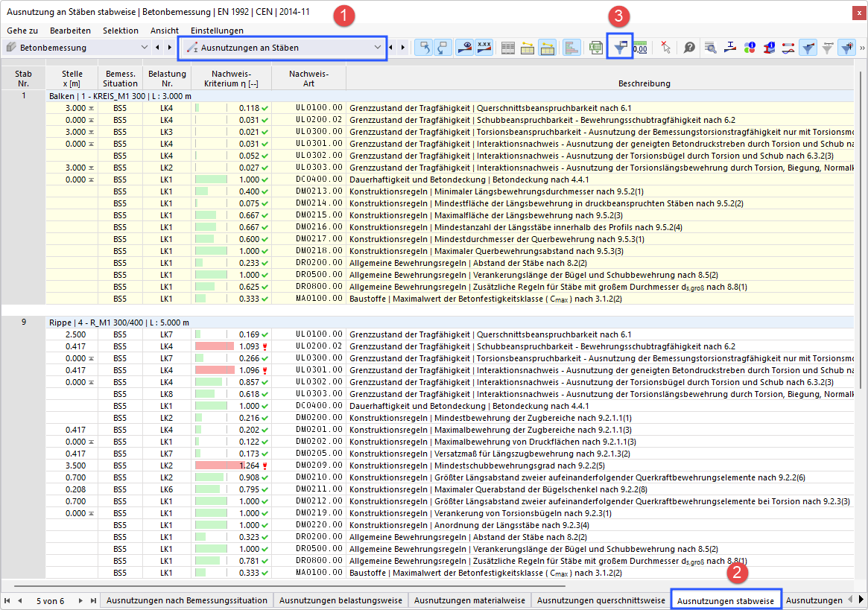This screenshot has height=610, width=868.
Task: Toggle the funnel with selection cursor icon
Action: (847, 48)
